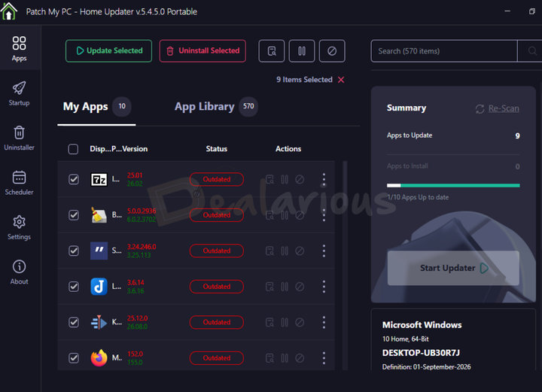Click the app list vertical scrollbar

[345, 265]
